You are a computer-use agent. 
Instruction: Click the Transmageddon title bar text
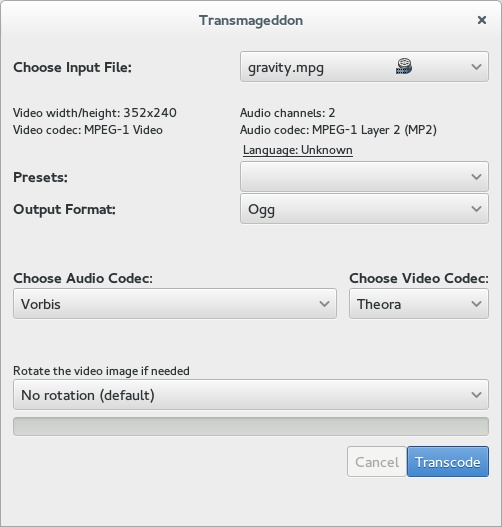(x=251, y=20)
